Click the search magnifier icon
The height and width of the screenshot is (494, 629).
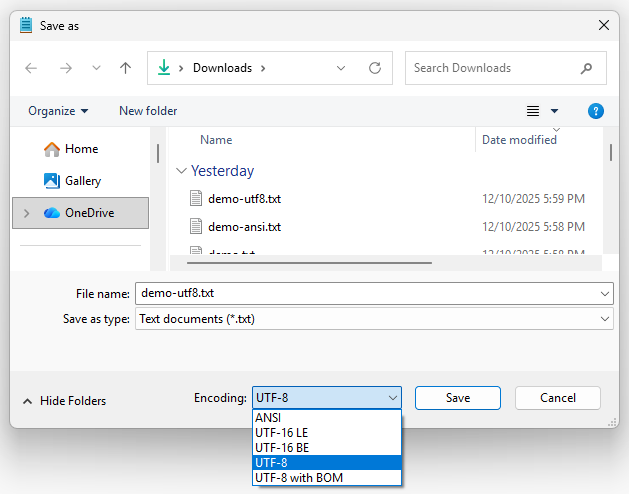point(587,68)
